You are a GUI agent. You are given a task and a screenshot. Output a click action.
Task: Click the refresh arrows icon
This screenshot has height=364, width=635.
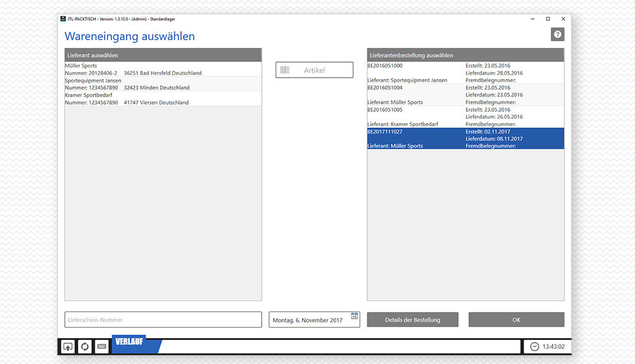point(85,347)
